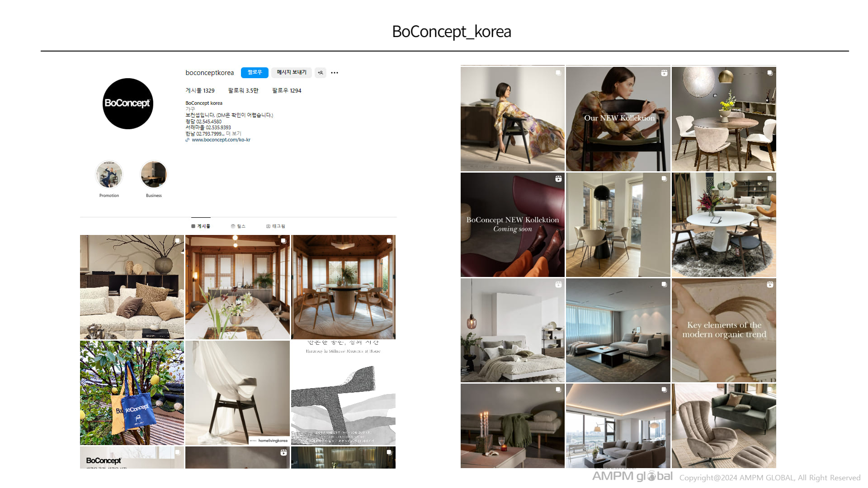Open the 팔로워 3.5만 followers list
Viewport: 868px width, 488px height.
coord(243,91)
